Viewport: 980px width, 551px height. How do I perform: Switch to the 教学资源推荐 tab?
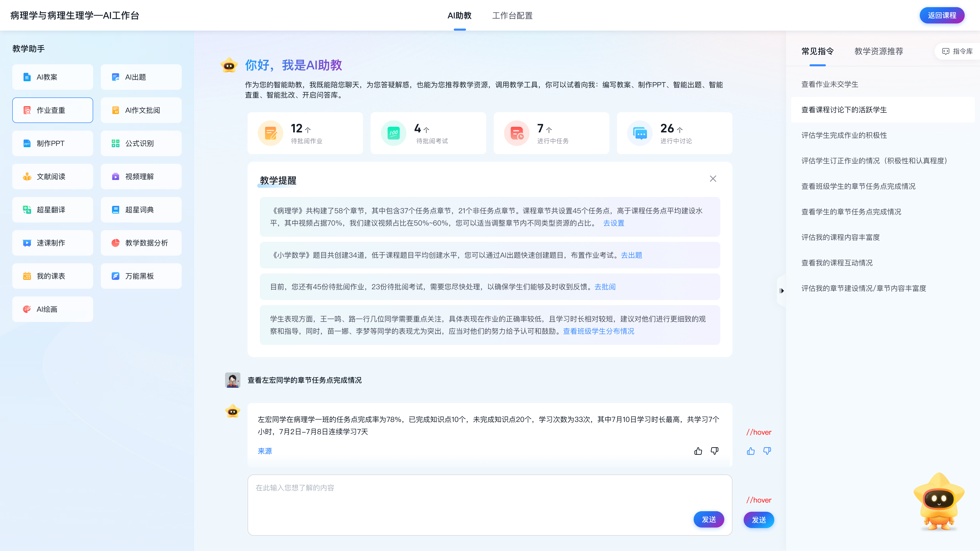pos(878,51)
